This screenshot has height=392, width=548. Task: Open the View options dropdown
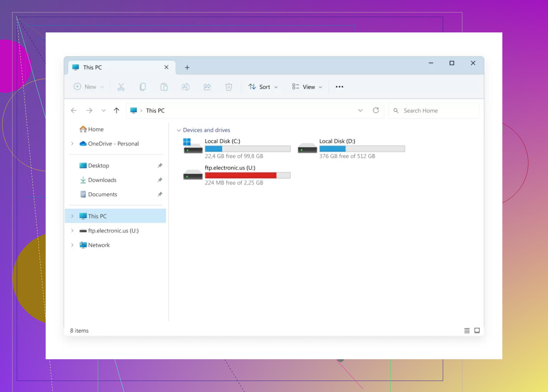click(307, 87)
